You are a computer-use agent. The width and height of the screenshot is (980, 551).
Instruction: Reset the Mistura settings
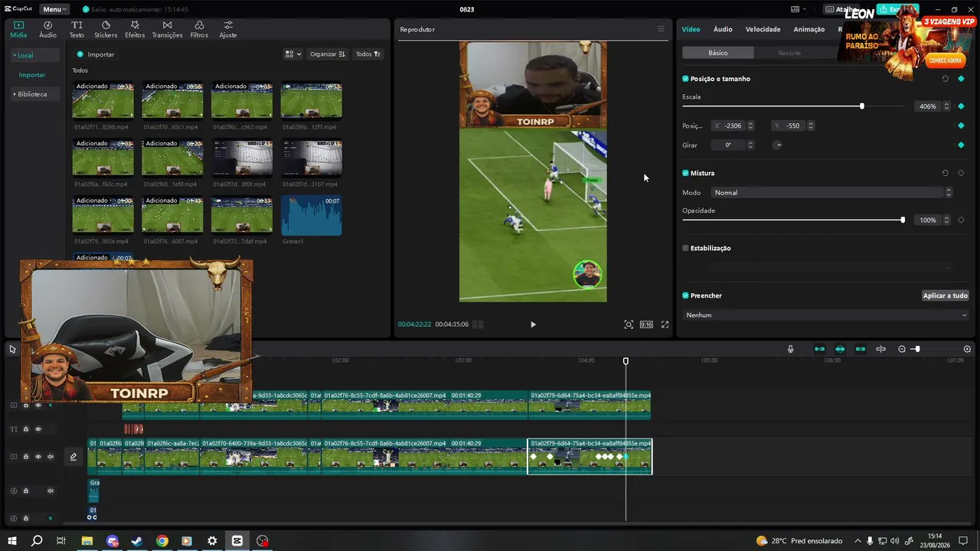click(x=945, y=173)
